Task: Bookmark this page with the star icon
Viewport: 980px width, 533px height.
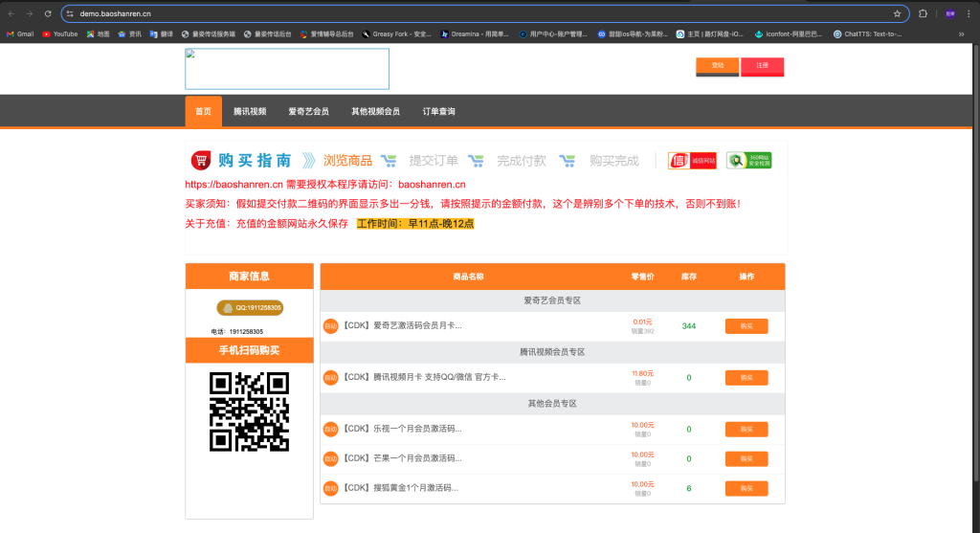Action: click(x=897, y=13)
